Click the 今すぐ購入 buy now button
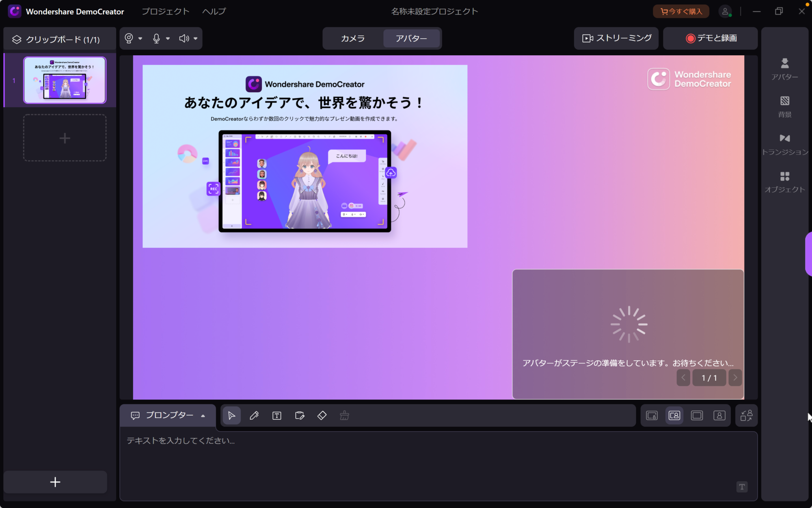Viewport: 812px width, 508px height. pyautogui.click(x=681, y=11)
